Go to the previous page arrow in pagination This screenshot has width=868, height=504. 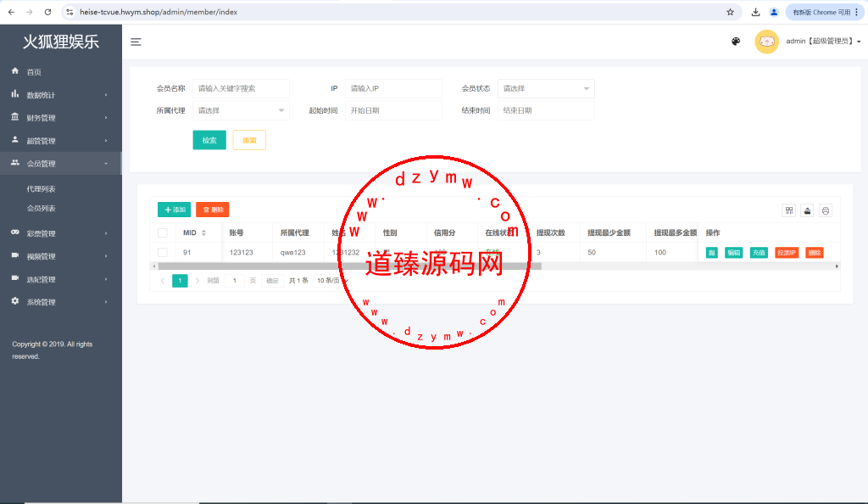[163, 281]
